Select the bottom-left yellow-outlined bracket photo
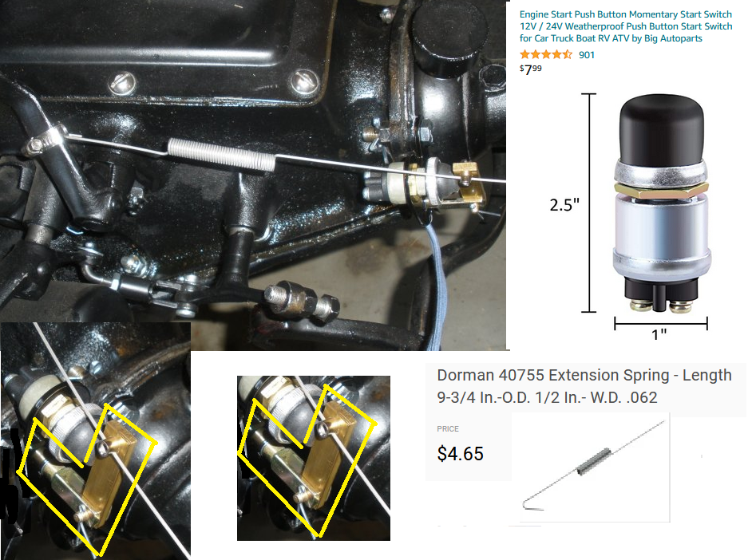Screen dimensions: 752x560 [x=96, y=440]
